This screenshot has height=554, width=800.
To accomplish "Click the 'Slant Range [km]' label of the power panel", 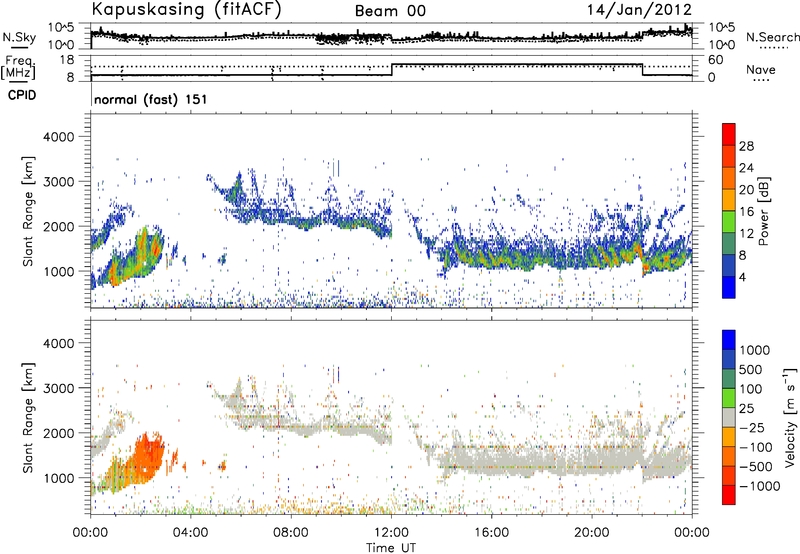I will coord(28,211).
